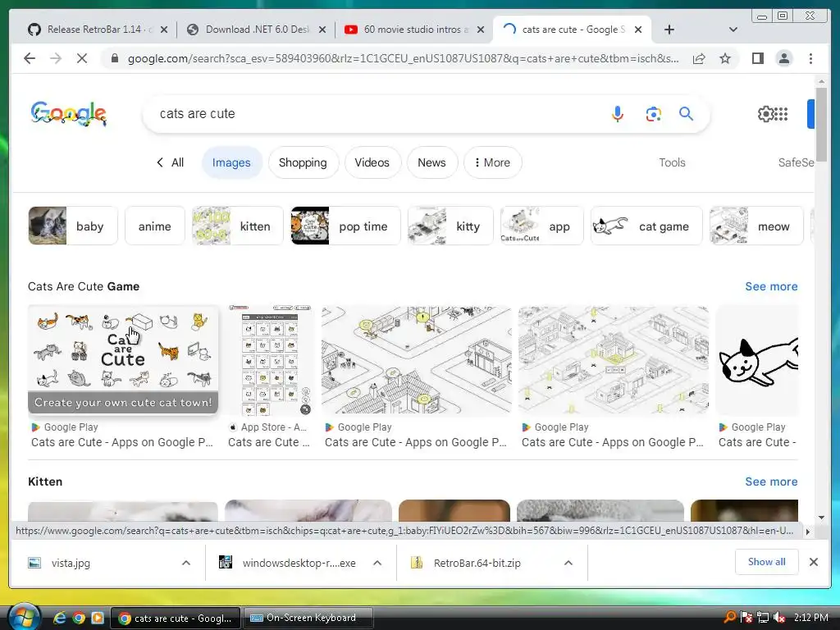Go back to All results
The image size is (840, 630).
coord(170,162)
